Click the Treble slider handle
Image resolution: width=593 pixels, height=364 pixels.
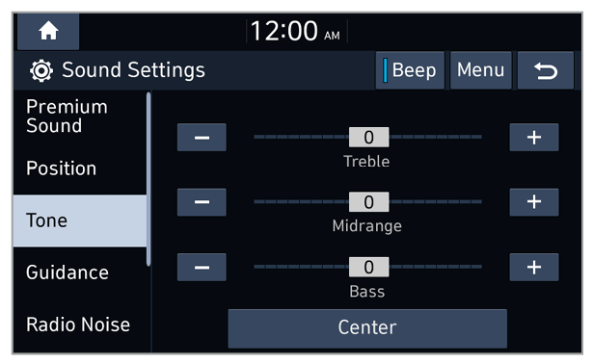pyautogui.click(x=368, y=138)
